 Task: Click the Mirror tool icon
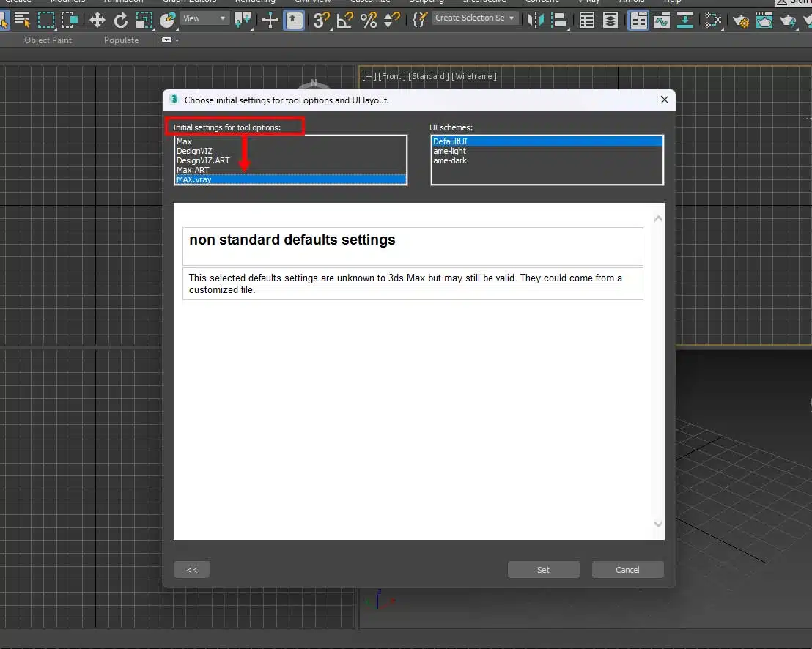pos(536,21)
